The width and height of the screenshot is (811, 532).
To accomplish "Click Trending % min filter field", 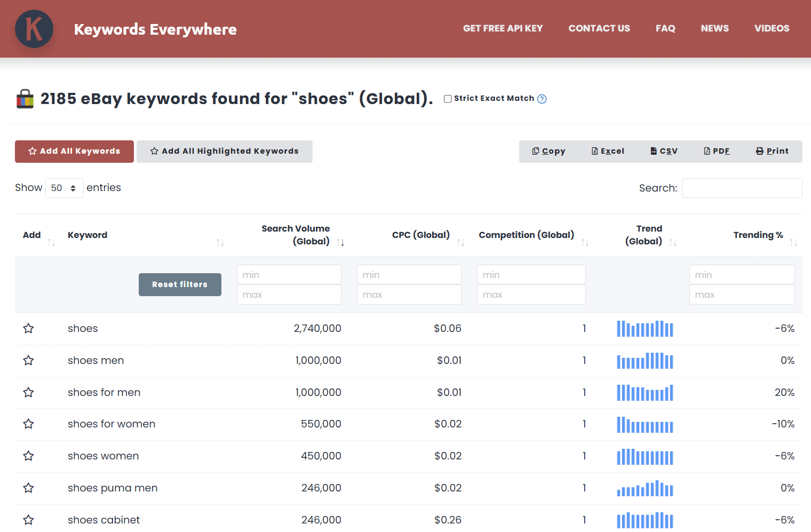I will pos(742,275).
